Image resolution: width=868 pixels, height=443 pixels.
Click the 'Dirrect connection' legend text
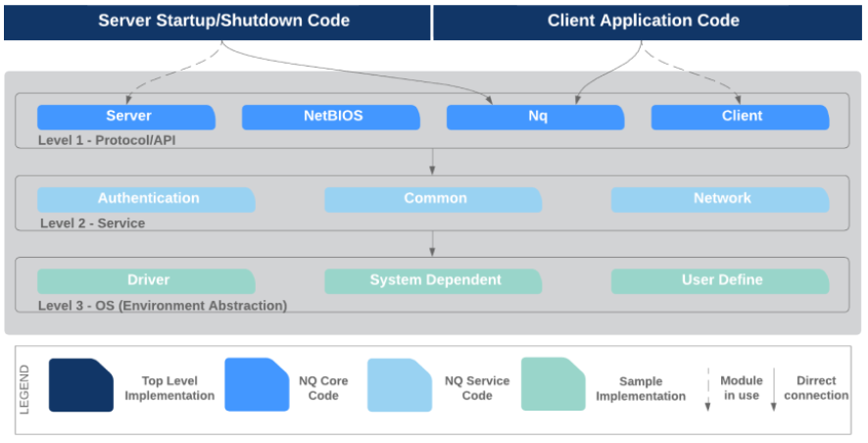pyautogui.click(x=816, y=388)
